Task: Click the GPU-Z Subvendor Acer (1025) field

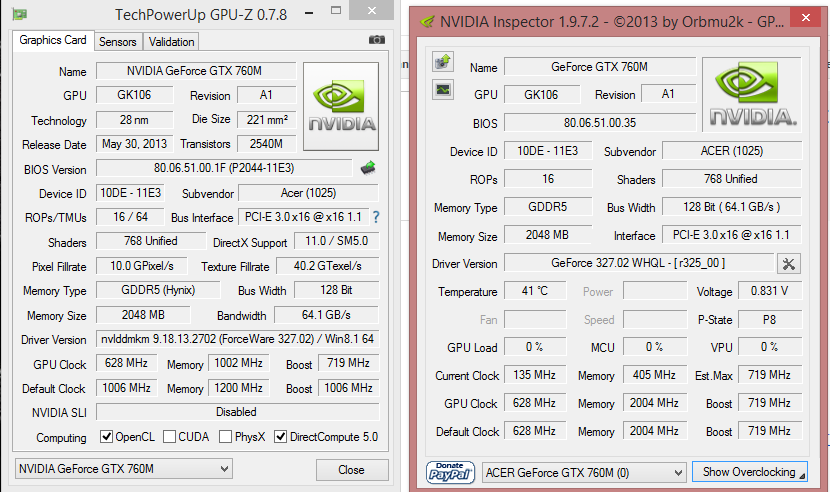Action: (309, 193)
